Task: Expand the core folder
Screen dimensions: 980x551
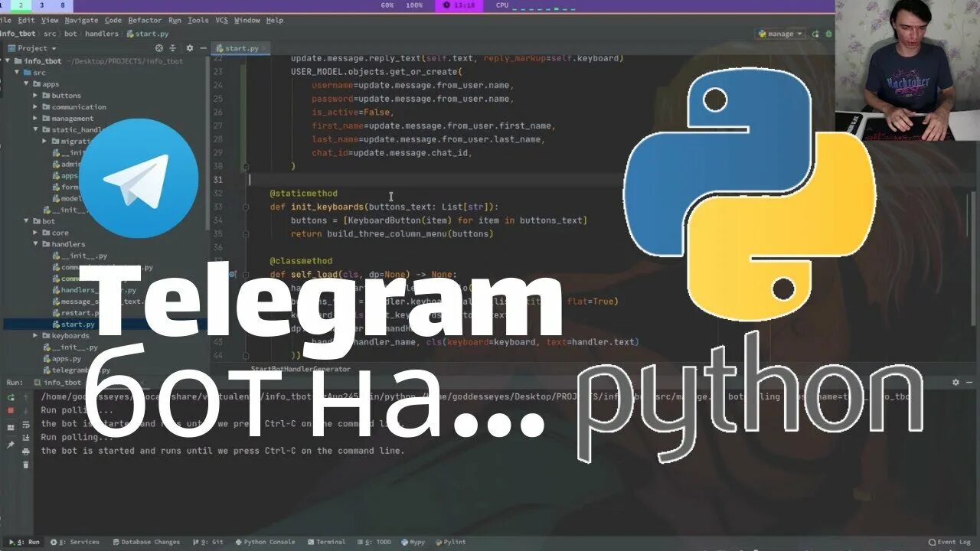Action: point(35,233)
